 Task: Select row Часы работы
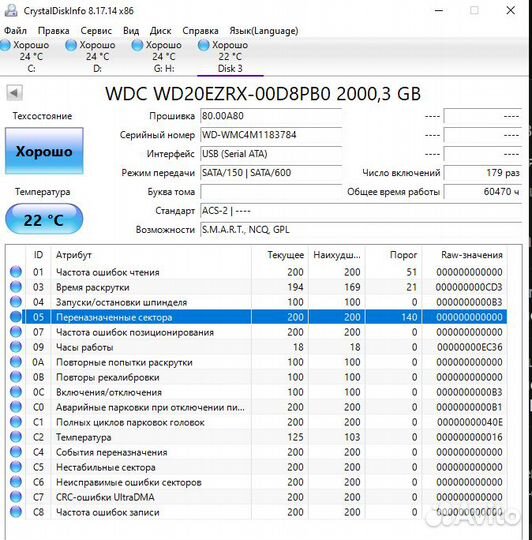257,347
